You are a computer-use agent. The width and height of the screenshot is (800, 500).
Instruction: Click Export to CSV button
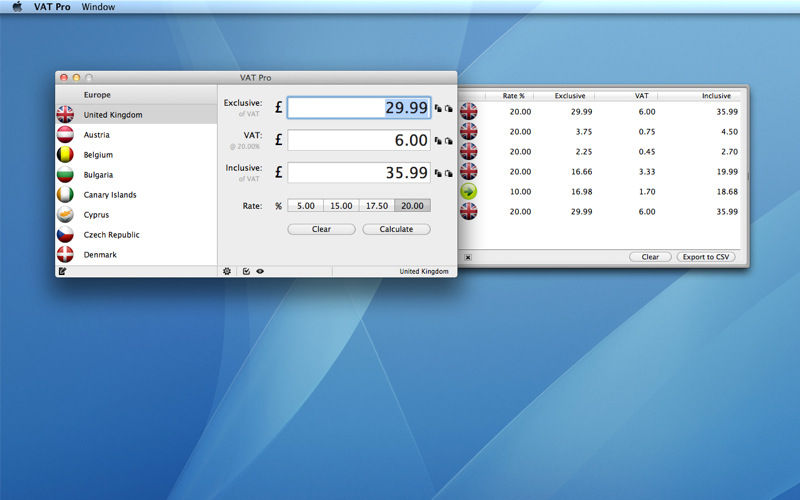tap(706, 257)
